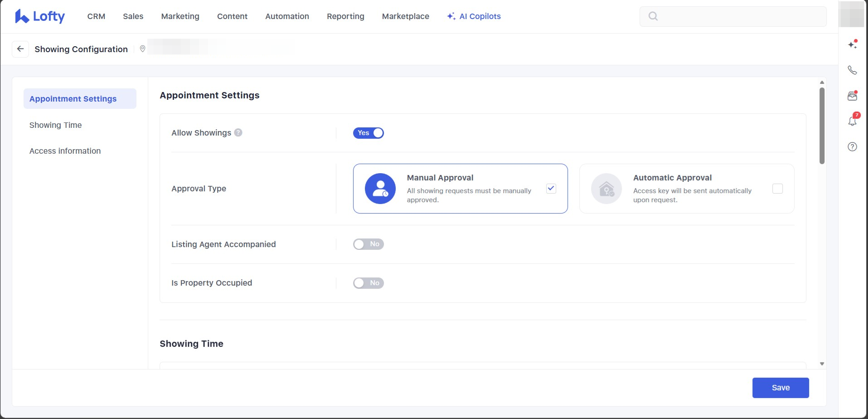Enable Listing Agent Accompanied toggle
868x419 pixels.
coord(368,244)
